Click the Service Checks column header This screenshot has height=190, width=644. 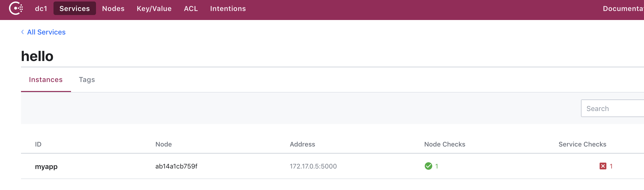click(x=582, y=144)
